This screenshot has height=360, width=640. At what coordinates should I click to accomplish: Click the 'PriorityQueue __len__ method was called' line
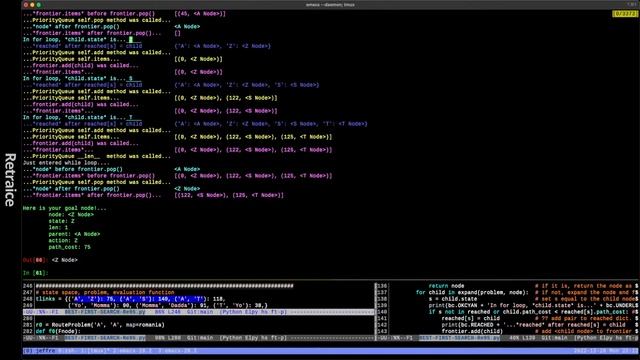click(97, 156)
